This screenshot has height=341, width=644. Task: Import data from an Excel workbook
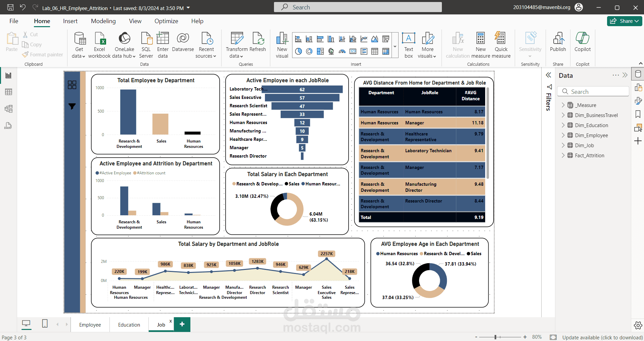tap(99, 45)
